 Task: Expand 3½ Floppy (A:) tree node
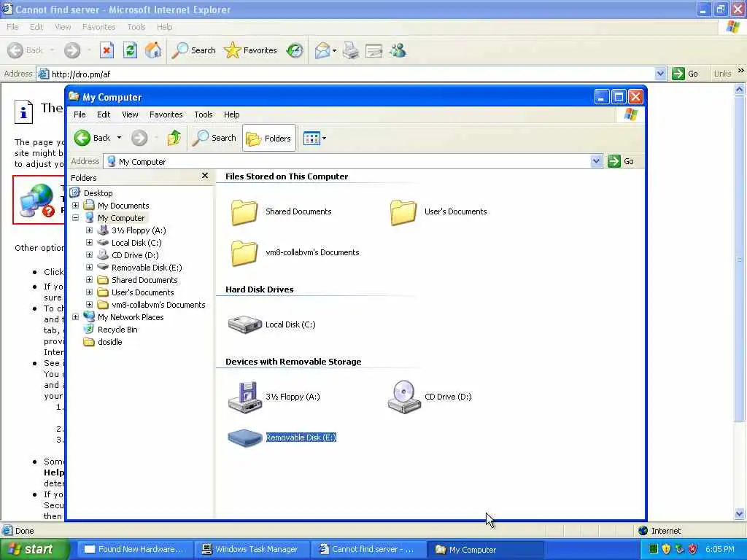coord(89,230)
